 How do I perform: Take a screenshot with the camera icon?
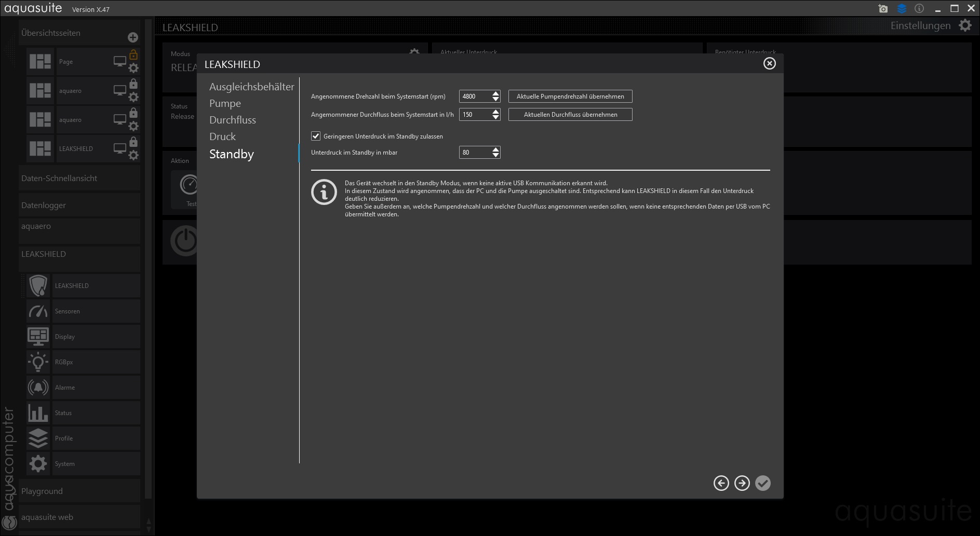coord(883,9)
